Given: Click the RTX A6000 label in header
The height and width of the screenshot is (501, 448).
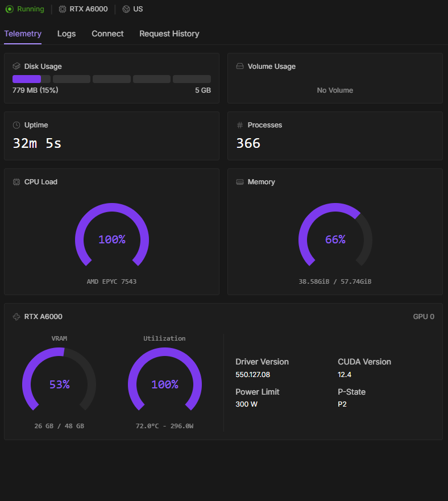Looking at the screenshot, I should click(x=89, y=9).
